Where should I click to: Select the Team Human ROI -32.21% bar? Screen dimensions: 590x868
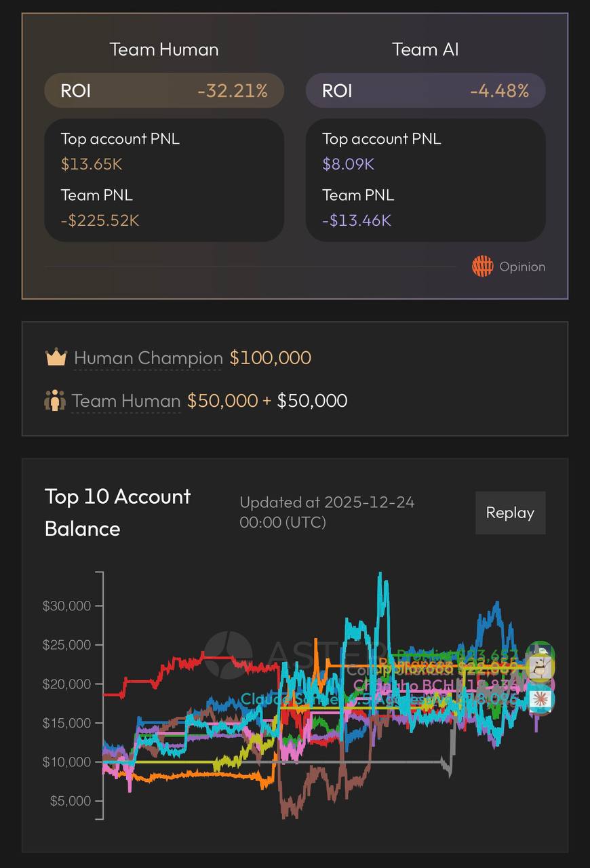(x=164, y=91)
